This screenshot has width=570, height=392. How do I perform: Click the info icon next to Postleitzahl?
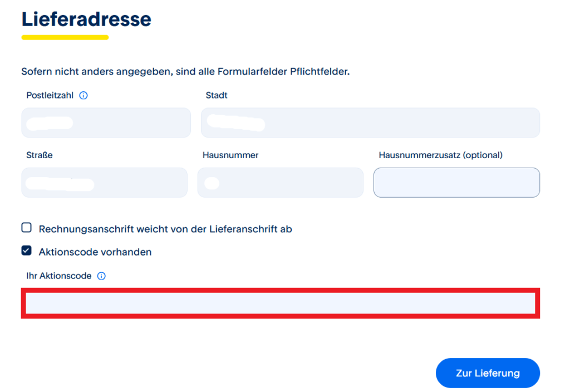click(83, 95)
